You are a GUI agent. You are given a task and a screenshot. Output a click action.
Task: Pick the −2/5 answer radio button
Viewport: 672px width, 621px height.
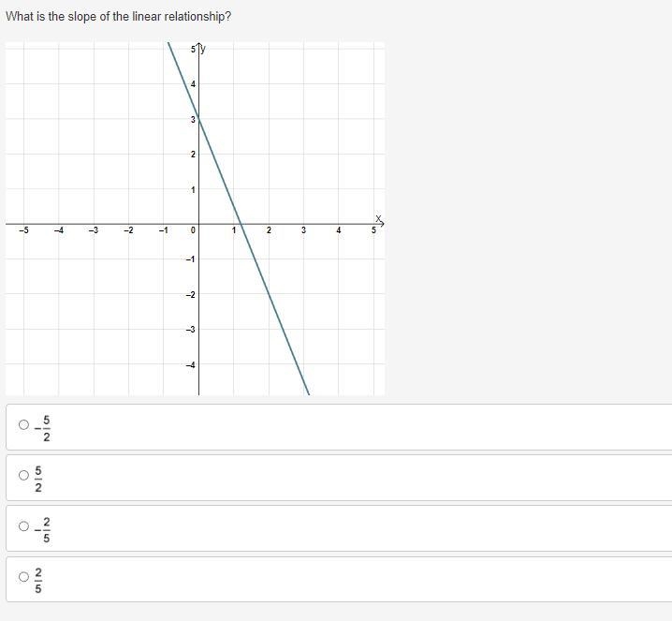23,525
